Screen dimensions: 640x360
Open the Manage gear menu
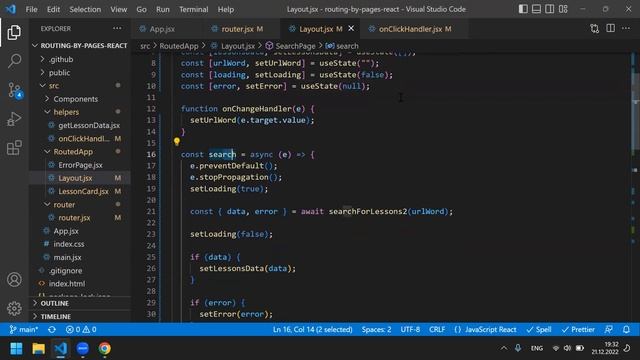tap(14, 308)
